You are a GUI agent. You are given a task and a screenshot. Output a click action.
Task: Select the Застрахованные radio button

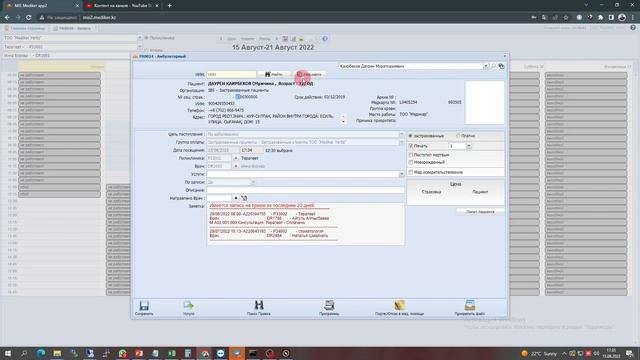click(x=411, y=136)
